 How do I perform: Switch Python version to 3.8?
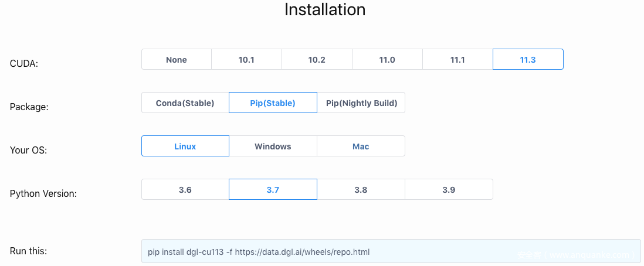pos(361,190)
